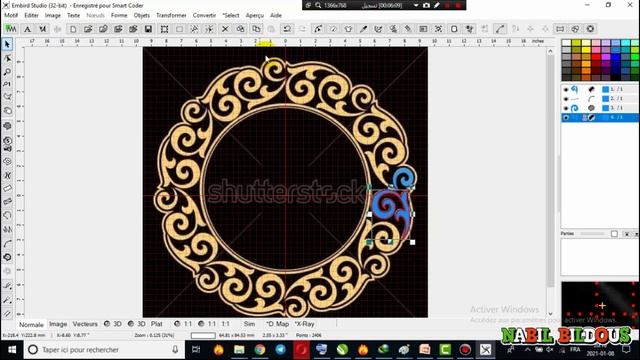The height and width of the screenshot is (360, 640).
Task: Toggle visibility of object 3 in list
Action: [x=566, y=108]
